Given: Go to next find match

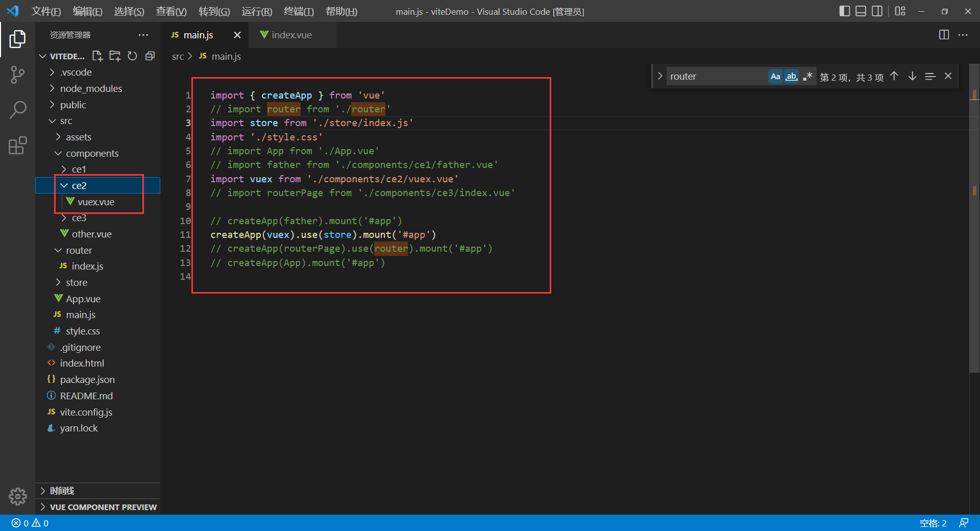Looking at the screenshot, I should tap(912, 76).
